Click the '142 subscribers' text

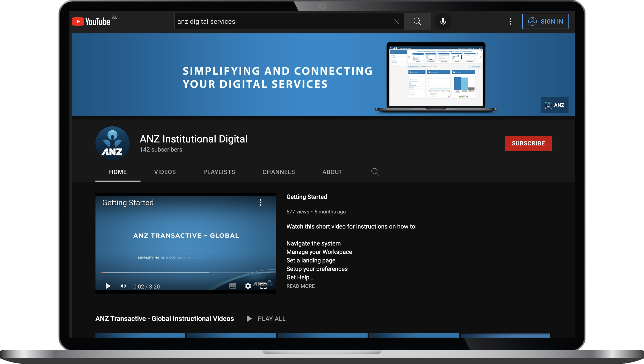tap(161, 150)
